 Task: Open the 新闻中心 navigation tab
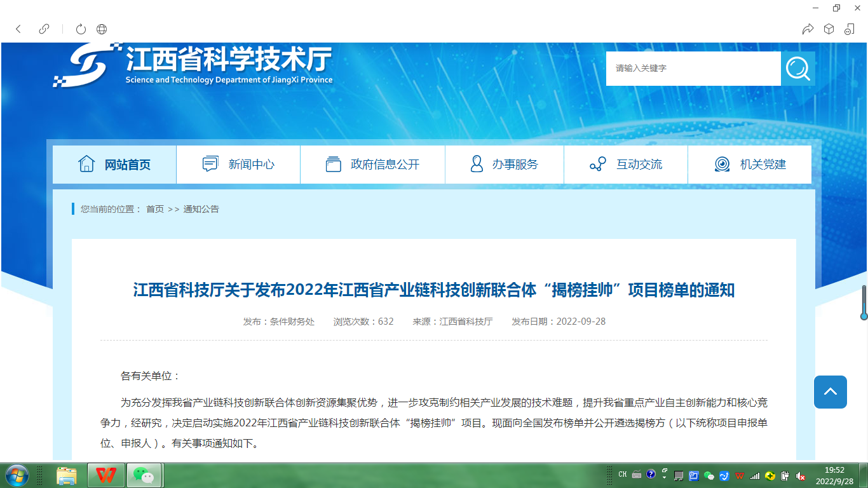point(238,165)
